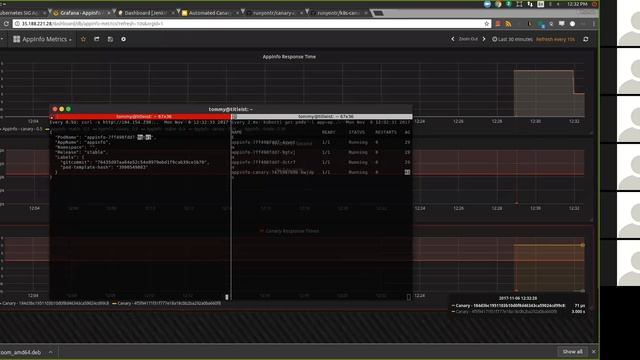Click the blue-green globe extension icon
The image size is (640, 360).
click(541, 24)
